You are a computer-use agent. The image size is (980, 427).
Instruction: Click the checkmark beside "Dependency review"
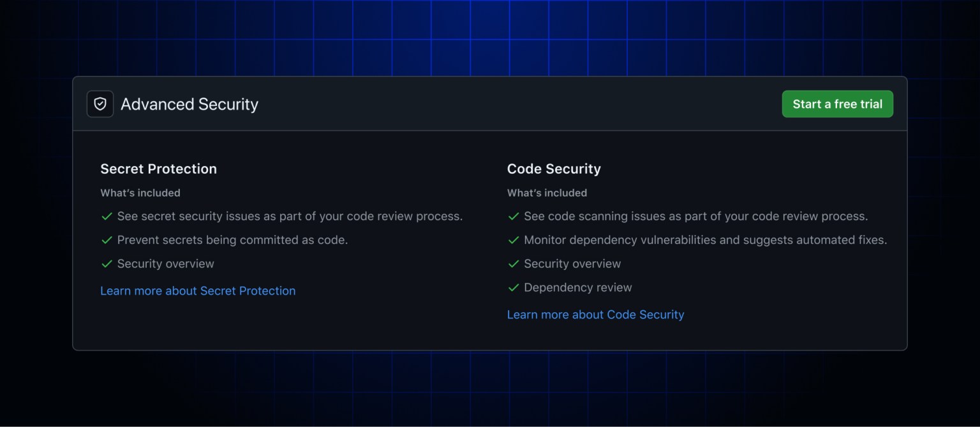point(514,287)
